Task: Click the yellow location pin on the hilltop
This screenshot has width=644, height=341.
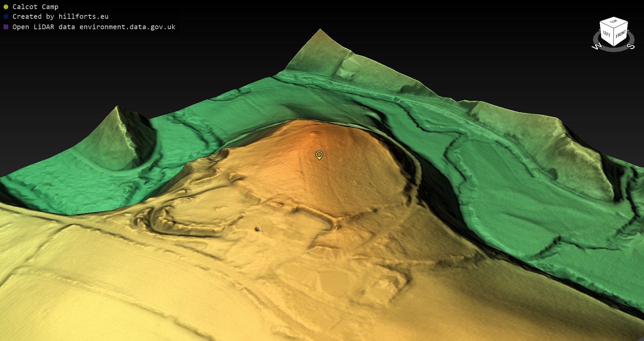Action: 319,155
